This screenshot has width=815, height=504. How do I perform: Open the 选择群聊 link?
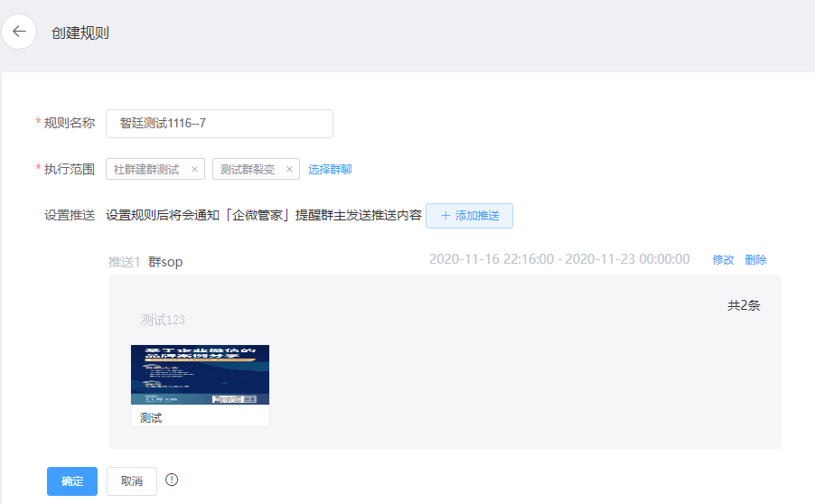330,170
